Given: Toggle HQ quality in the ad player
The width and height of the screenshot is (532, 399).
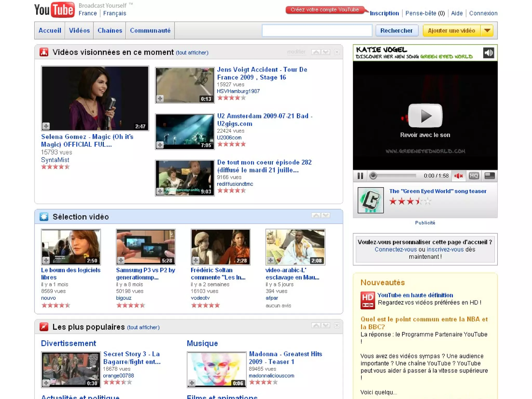Looking at the screenshot, I should tap(474, 176).
